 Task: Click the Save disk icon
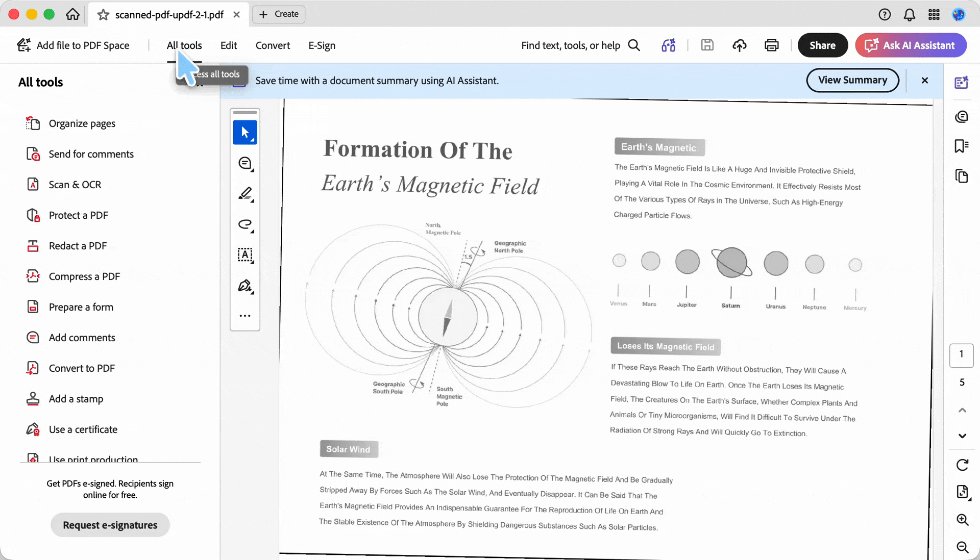click(x=707, y=45)
